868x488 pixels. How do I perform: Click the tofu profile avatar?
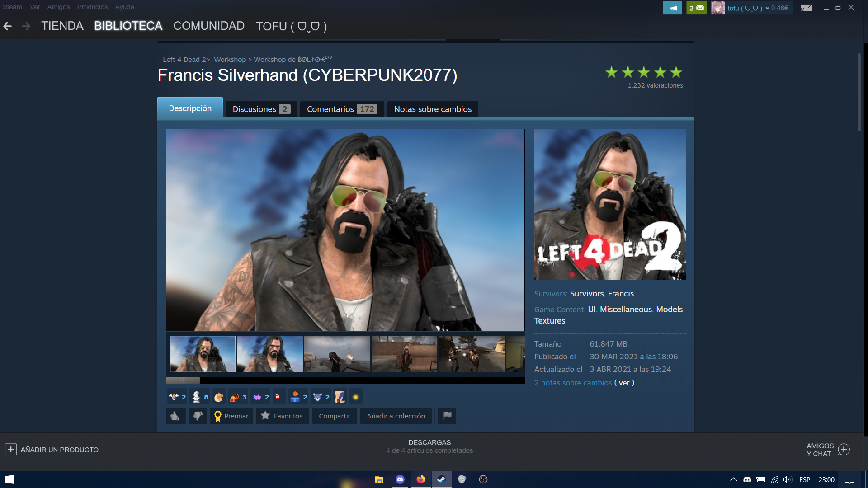point(718,8)
